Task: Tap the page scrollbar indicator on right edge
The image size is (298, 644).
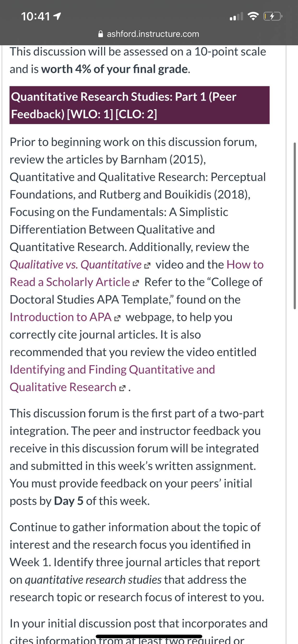Action: tap(295, 226)
